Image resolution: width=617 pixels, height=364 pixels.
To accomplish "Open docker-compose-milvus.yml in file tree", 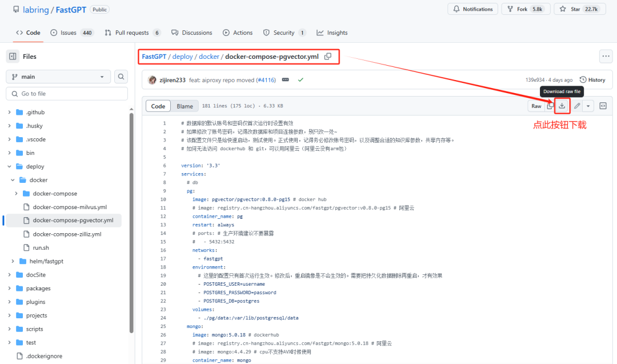I will tap(70, 207).
